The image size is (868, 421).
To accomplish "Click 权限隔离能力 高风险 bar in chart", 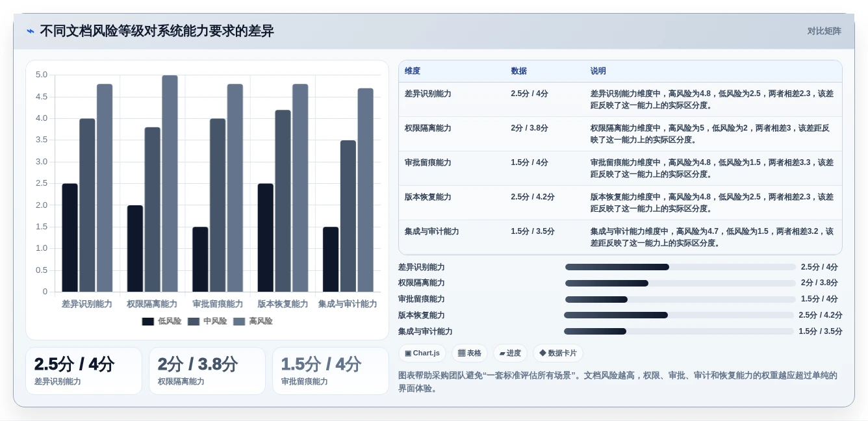I will (x=170, y=184).
